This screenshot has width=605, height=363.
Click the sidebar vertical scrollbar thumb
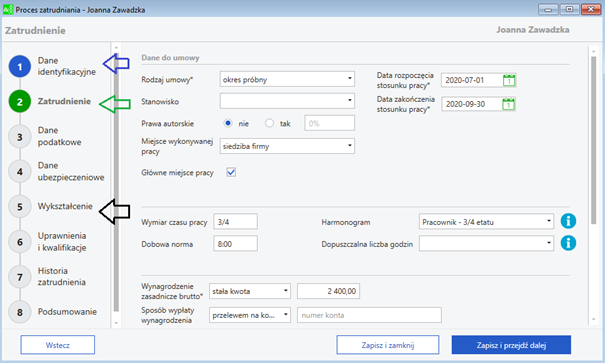(116, 181)
